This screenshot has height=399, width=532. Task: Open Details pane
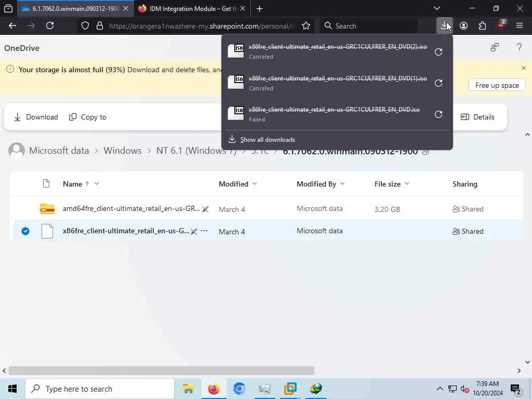[478, 117]
